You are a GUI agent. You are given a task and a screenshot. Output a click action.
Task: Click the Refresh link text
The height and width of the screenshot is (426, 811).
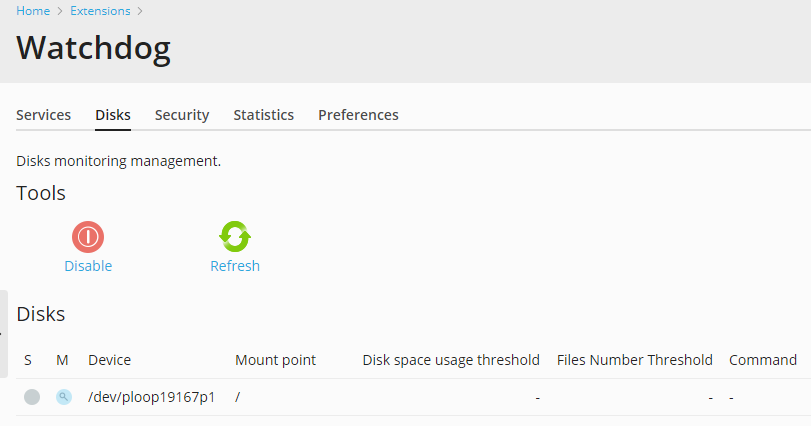tap(235, 266)
